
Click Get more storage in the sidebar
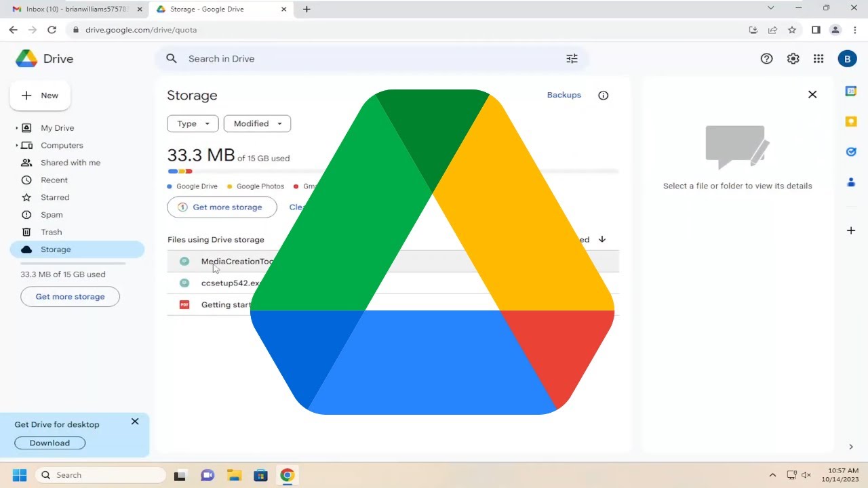tap(70, 297)
